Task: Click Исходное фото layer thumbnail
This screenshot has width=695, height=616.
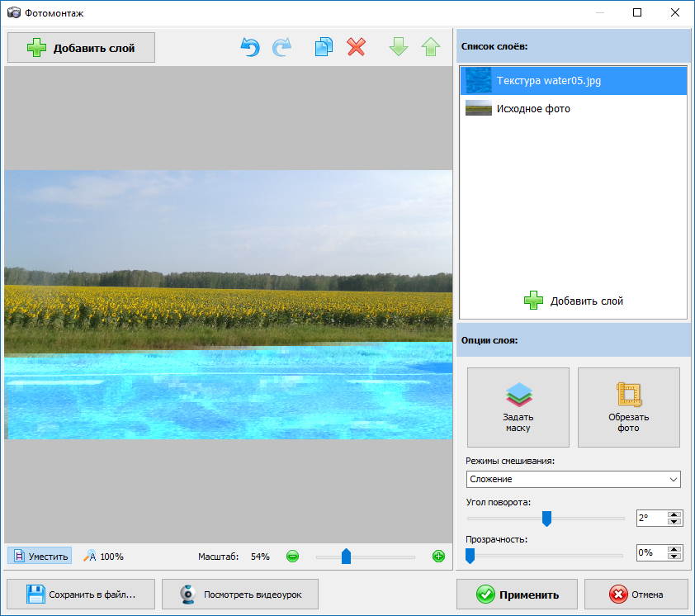Action: click(x=478, y=108)
